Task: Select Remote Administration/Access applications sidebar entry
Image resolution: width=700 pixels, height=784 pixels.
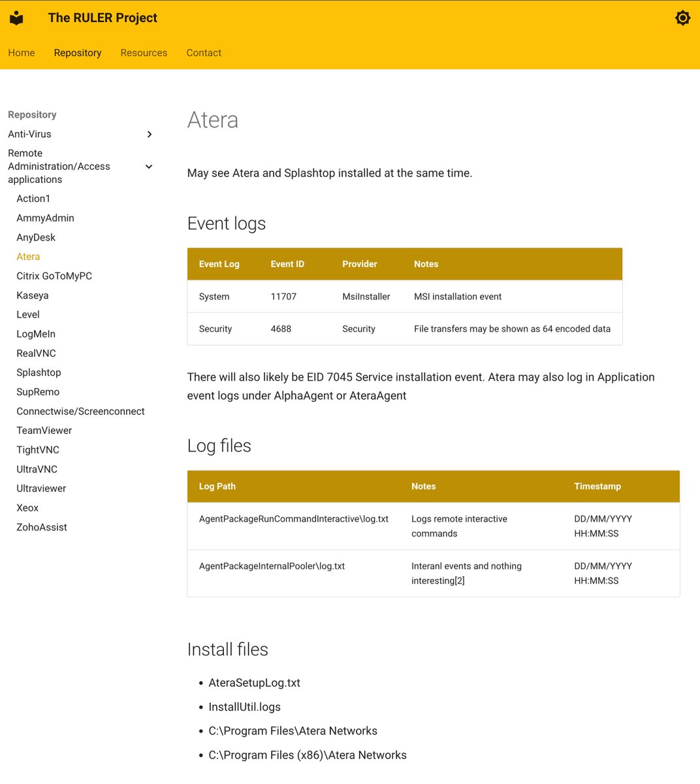Action: 59,167
